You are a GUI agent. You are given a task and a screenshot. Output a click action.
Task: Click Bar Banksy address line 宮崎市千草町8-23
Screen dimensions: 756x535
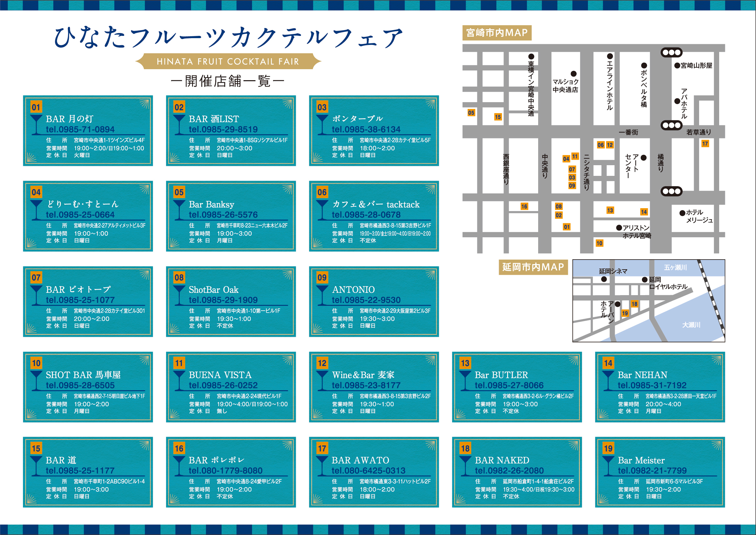[x=252, y=226]
